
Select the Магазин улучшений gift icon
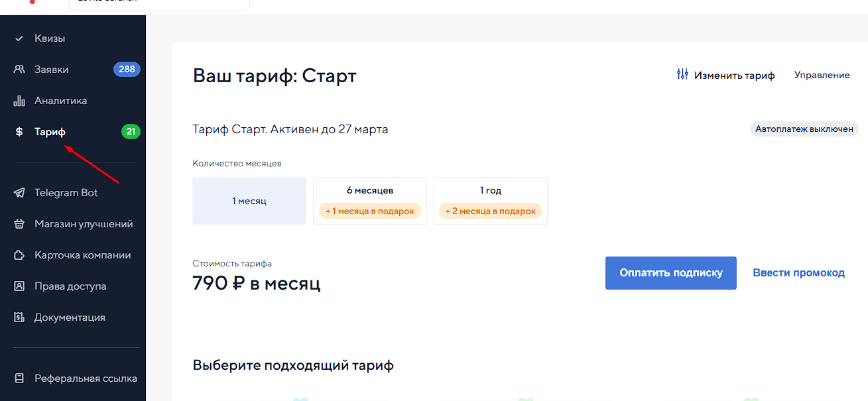[x=19, y=223]
